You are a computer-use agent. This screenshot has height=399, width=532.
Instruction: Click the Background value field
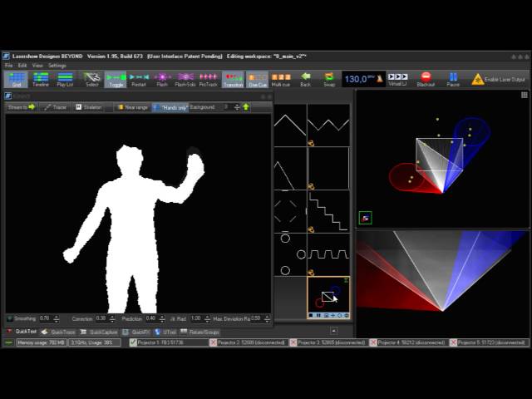pos(229,107)
